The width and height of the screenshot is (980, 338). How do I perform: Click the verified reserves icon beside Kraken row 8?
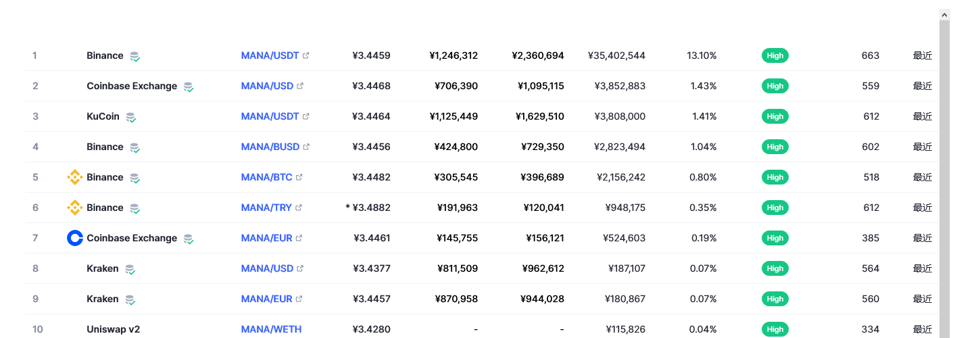point(130,269)
